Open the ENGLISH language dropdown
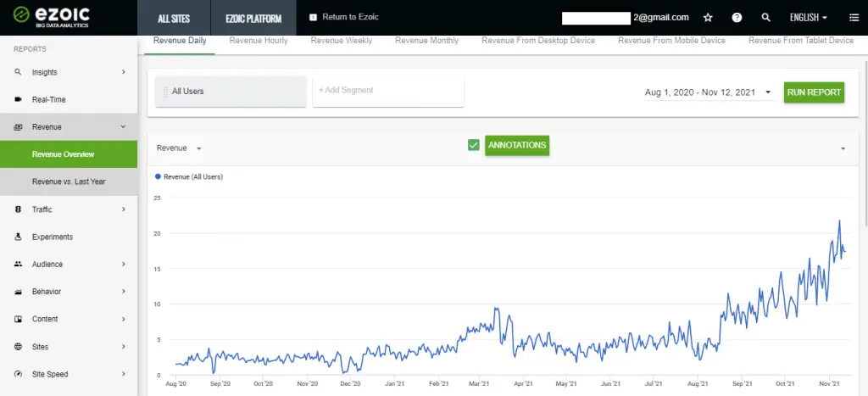Screen dimensions: 868x396 (x=808, y=18)
